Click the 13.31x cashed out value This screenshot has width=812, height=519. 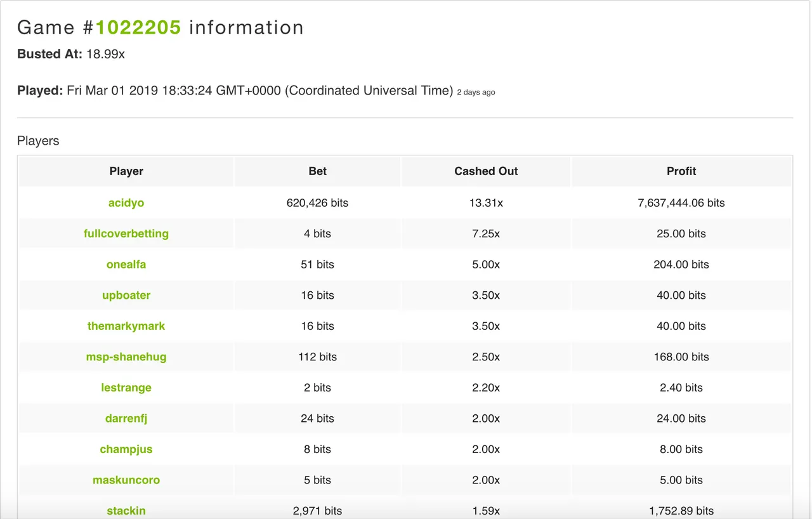coord(486,203)
